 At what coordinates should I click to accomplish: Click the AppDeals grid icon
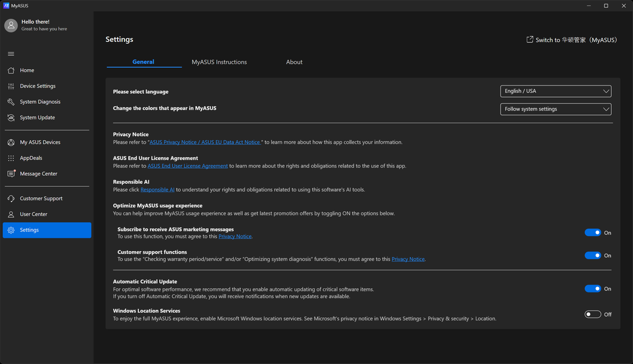[x=11, y=158]
